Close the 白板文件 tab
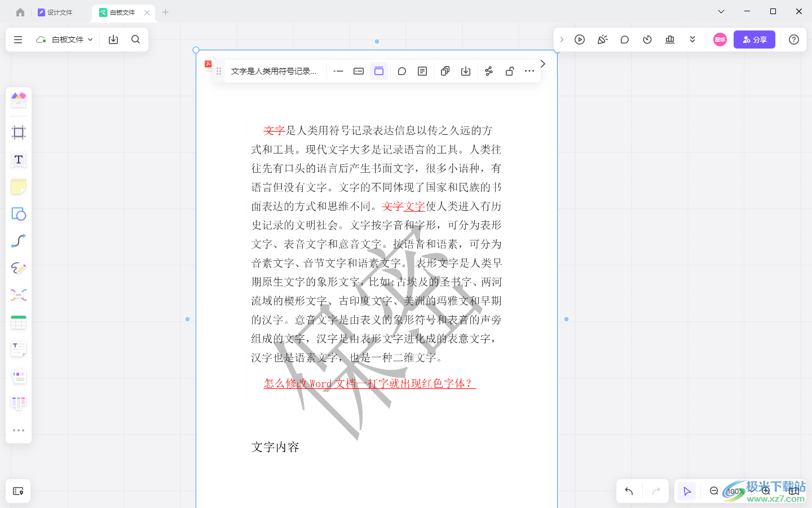812x508 pixels. click(147, 12)
